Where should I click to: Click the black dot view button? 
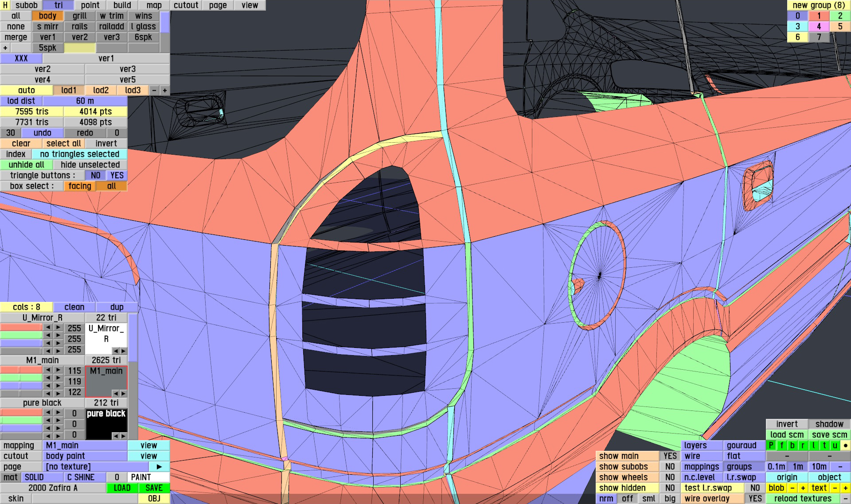click(x=845, y=445)
